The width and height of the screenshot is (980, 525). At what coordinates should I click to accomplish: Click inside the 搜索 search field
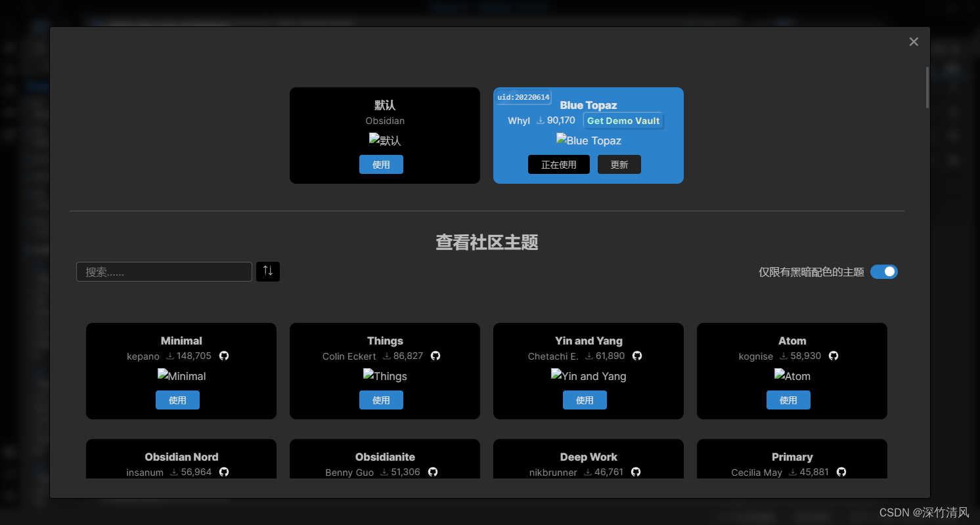point(164,271)
